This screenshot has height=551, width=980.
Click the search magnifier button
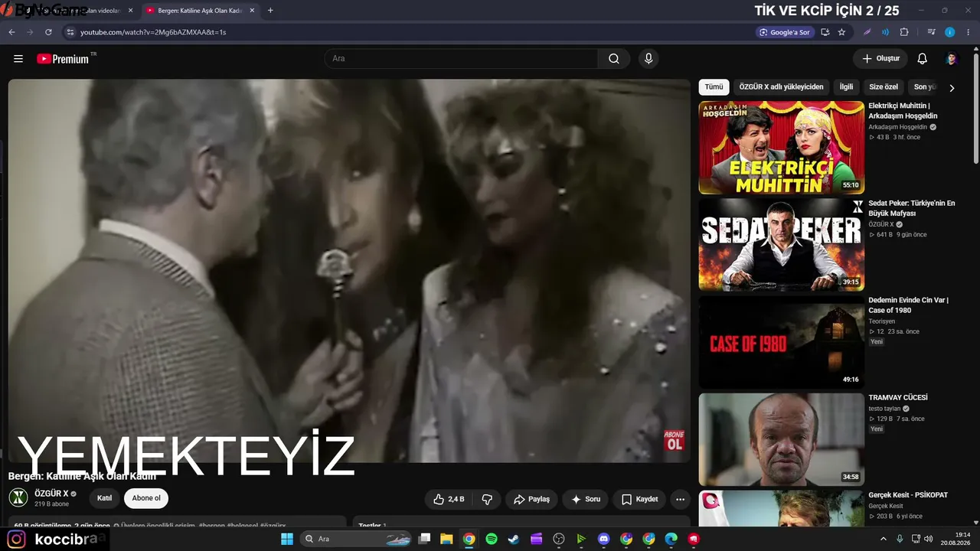(614, 59)
